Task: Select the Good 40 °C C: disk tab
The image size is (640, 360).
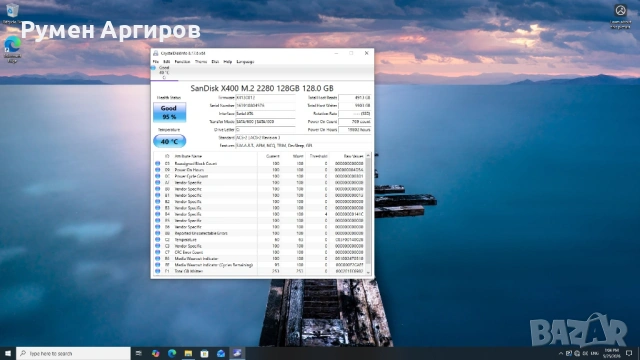Action: pos(164,72)
